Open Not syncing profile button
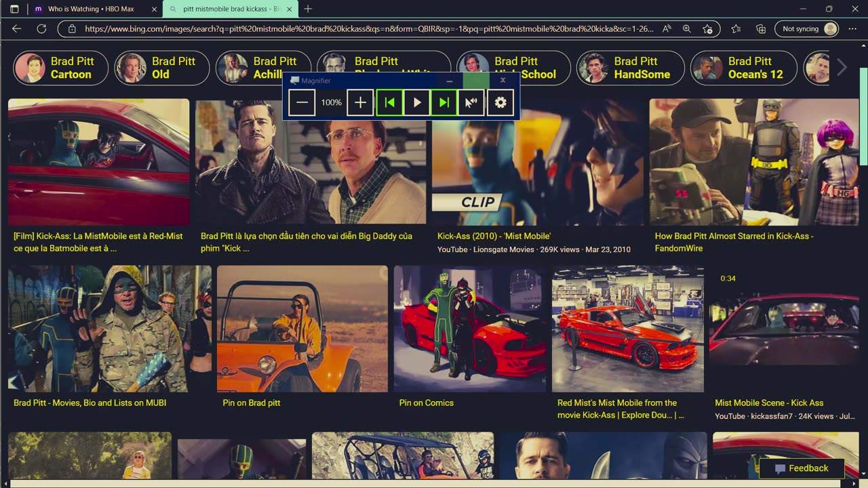Viewport: 868px width, 488px height. tap(808, 29)
